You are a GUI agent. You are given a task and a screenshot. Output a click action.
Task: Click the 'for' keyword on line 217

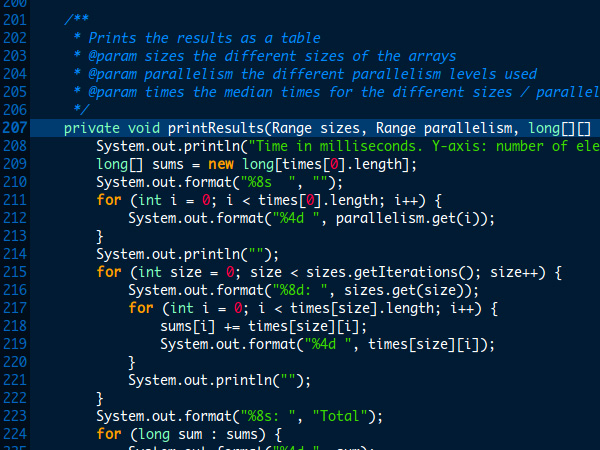(x=141, y=308)
